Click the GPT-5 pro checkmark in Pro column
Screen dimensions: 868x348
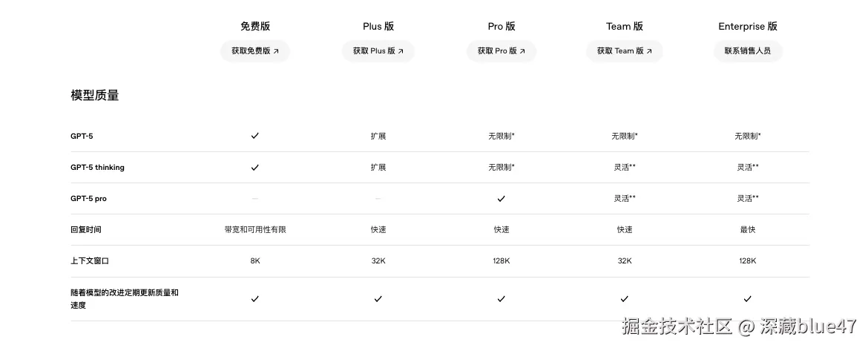(501, 199)
